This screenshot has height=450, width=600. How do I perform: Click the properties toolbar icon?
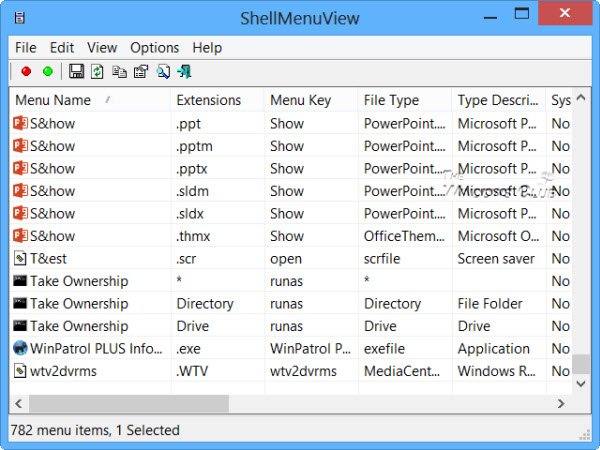140,71
